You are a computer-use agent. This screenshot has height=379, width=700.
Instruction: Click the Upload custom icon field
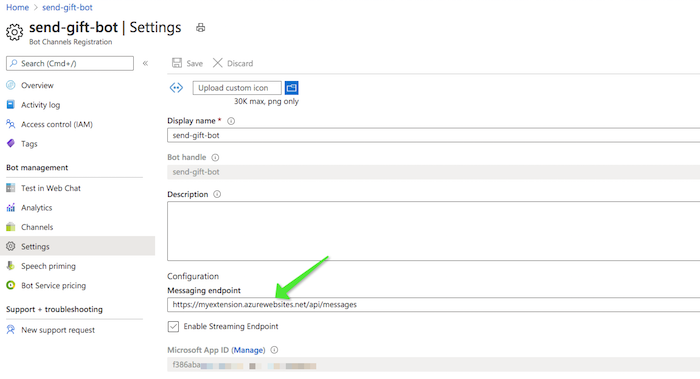point(237,88)
